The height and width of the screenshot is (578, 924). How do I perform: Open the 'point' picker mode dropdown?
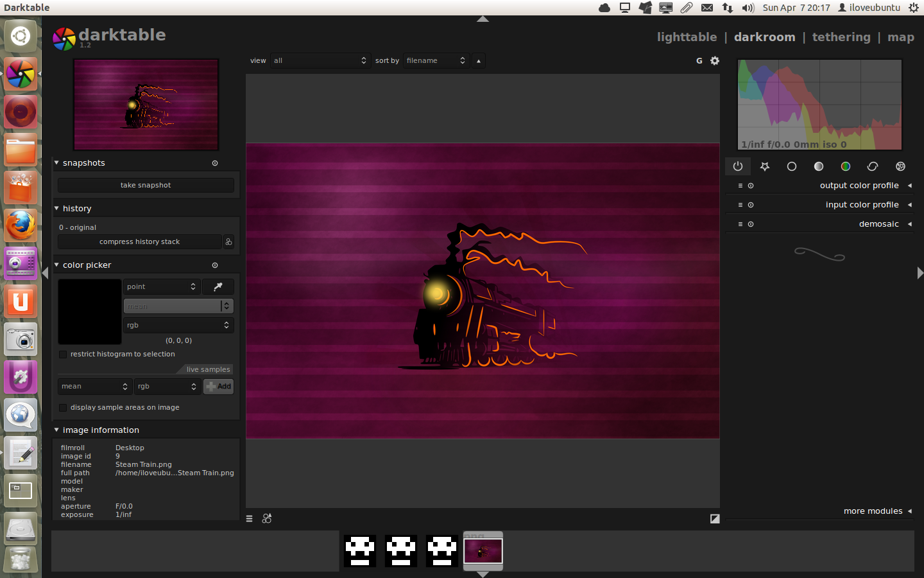tap(162, 287)
